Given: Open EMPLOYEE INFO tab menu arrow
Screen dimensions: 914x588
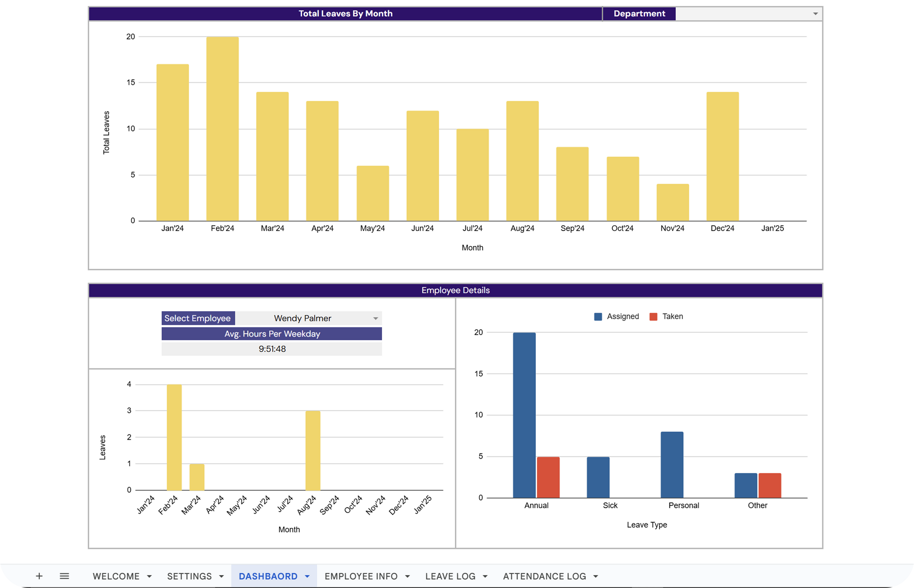Looking at the screenshot, I should 407,576.
